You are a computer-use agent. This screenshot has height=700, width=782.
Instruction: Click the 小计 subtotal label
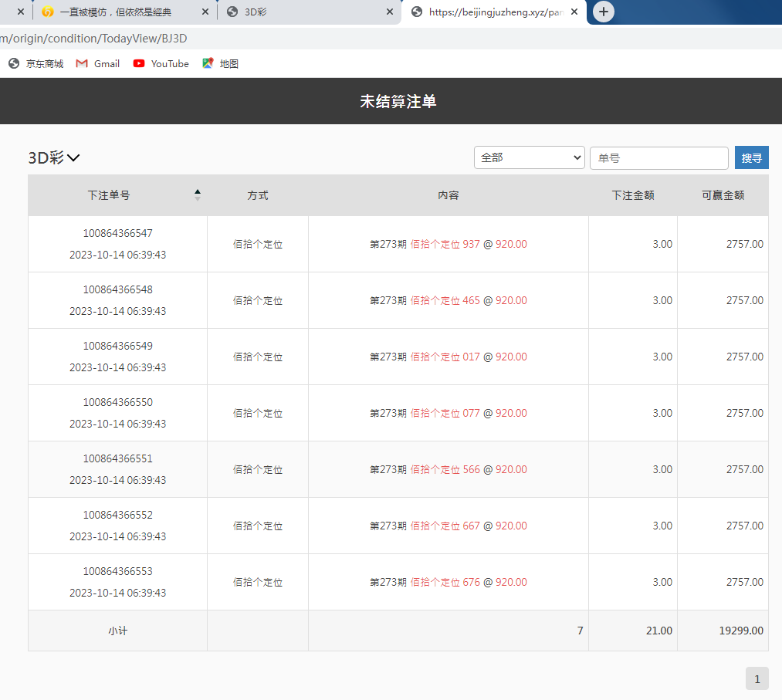(117, 631)
